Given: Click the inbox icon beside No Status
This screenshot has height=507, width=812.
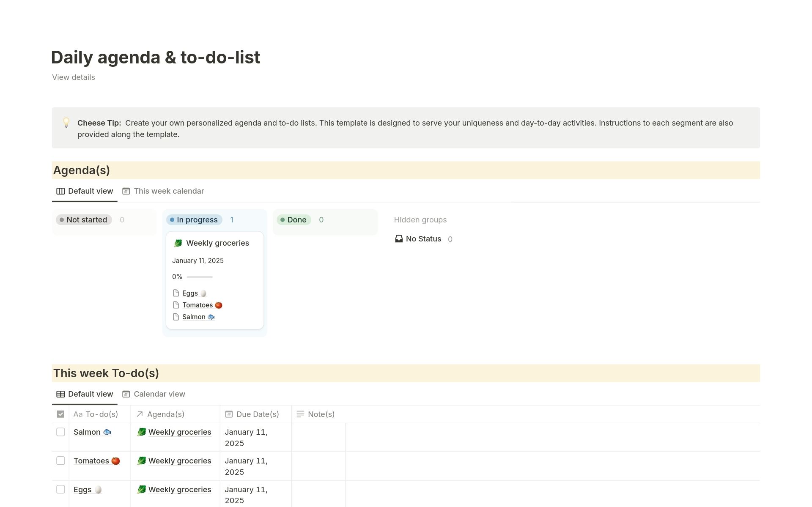Looking at the screenshot, I should tap(398, 238).
